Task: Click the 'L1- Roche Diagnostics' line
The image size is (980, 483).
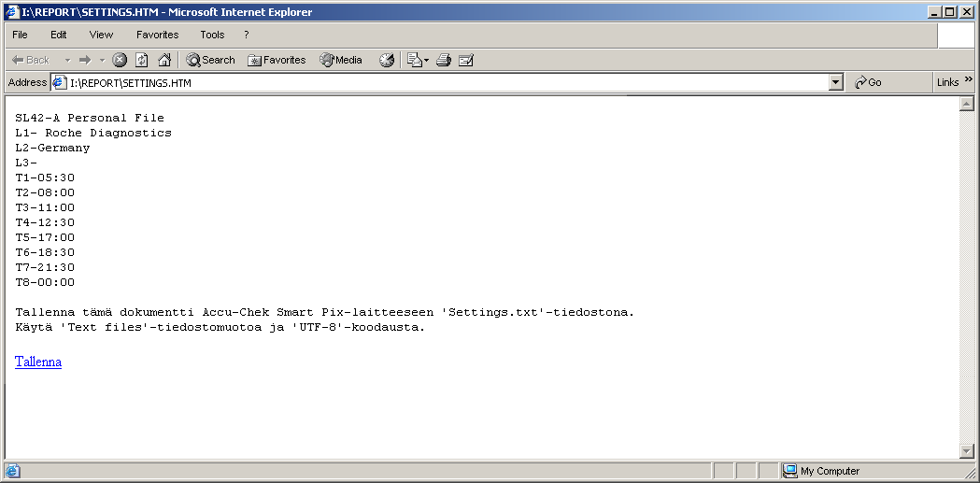Action: (93, 133)
